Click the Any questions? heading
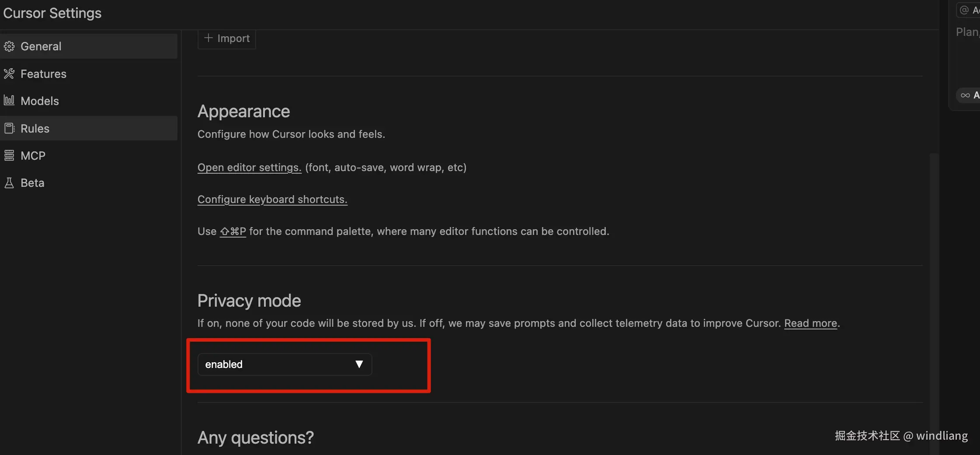 (x=256, y=437)
